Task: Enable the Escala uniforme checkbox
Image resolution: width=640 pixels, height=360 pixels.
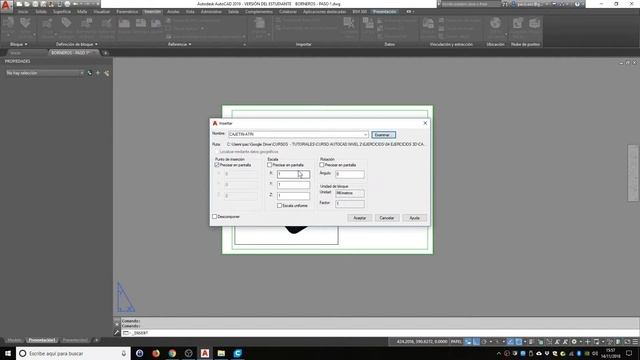Action: 280,206
